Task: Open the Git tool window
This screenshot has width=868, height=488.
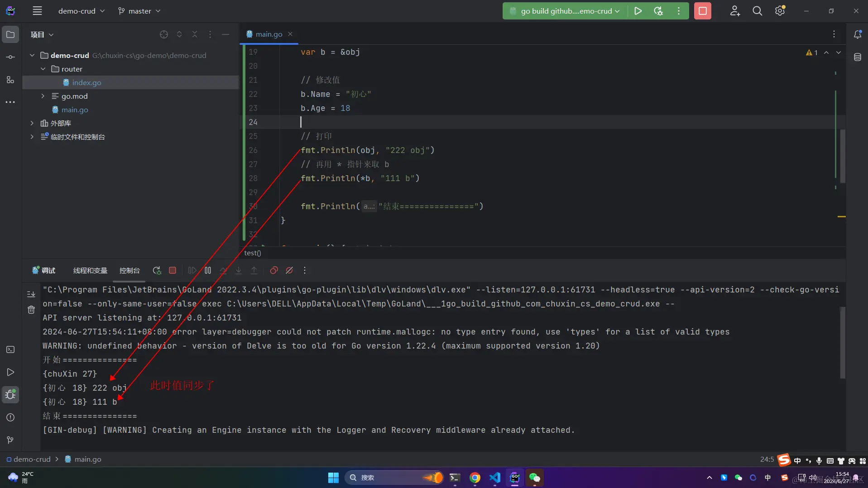Action: (10, 440)
